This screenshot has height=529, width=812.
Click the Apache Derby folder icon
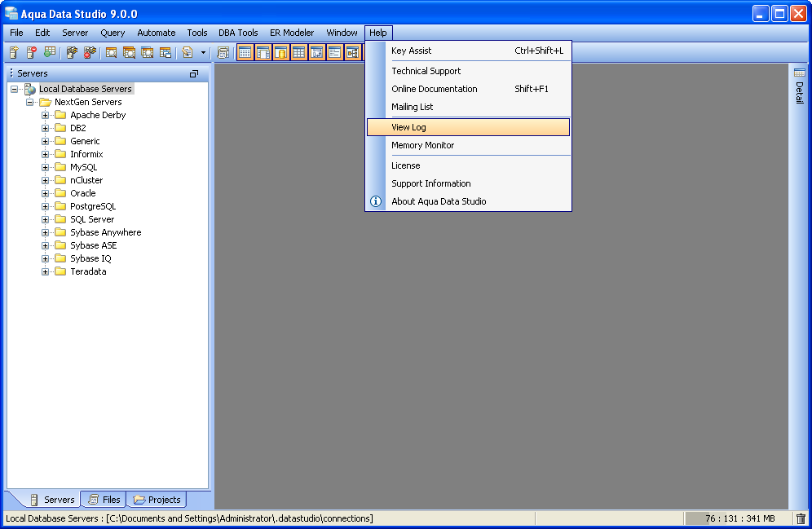pyautogui.click(x=60, y=115)
